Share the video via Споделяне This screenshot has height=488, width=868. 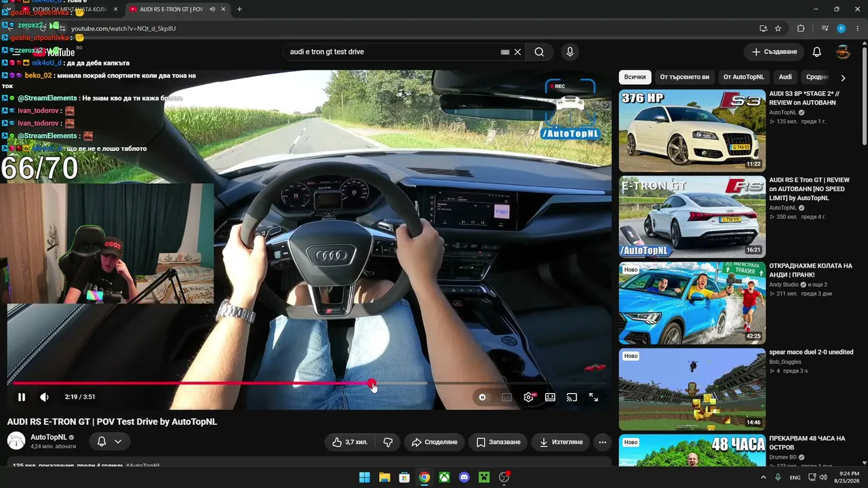coord(434,442)
